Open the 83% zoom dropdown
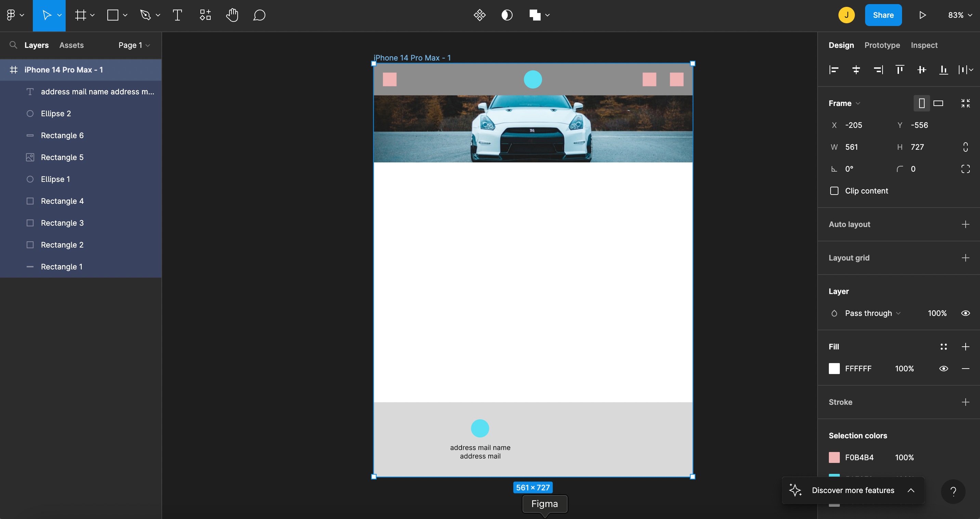This screenshot has width=980, height=519. 960,15
